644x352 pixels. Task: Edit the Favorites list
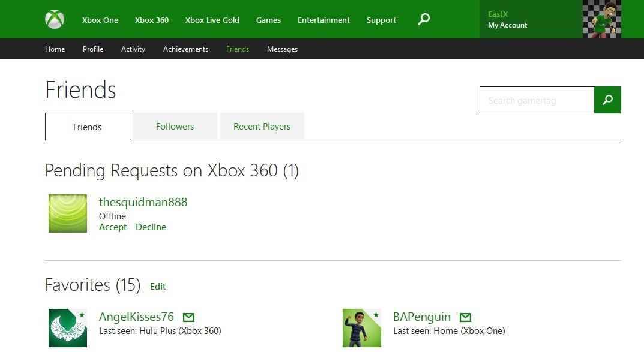point(158,286)
